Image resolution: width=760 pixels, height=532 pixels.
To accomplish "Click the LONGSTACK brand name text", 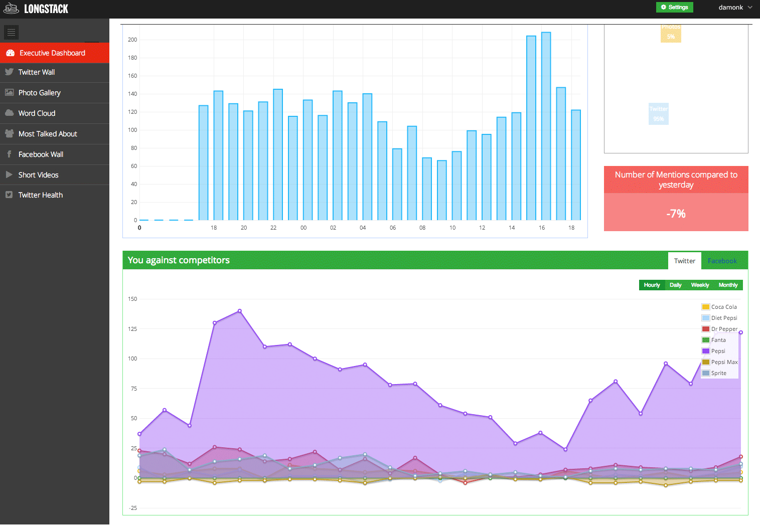I will [x=46, y=9].
